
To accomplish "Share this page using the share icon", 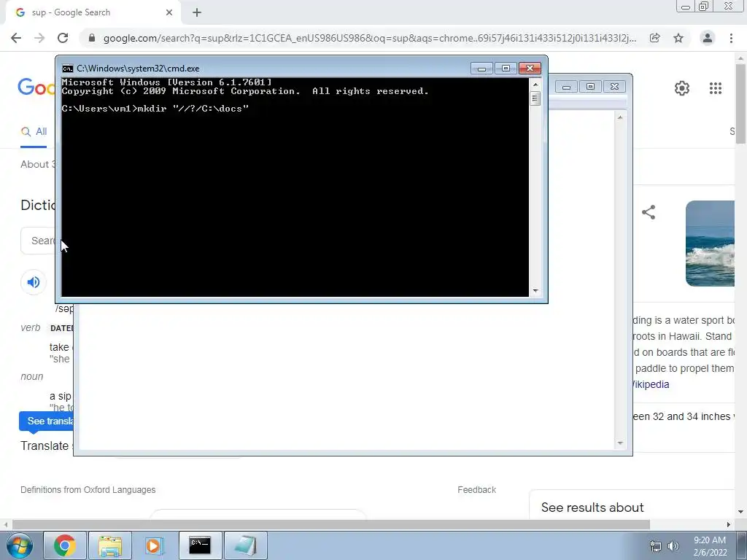I will (654, 38).
